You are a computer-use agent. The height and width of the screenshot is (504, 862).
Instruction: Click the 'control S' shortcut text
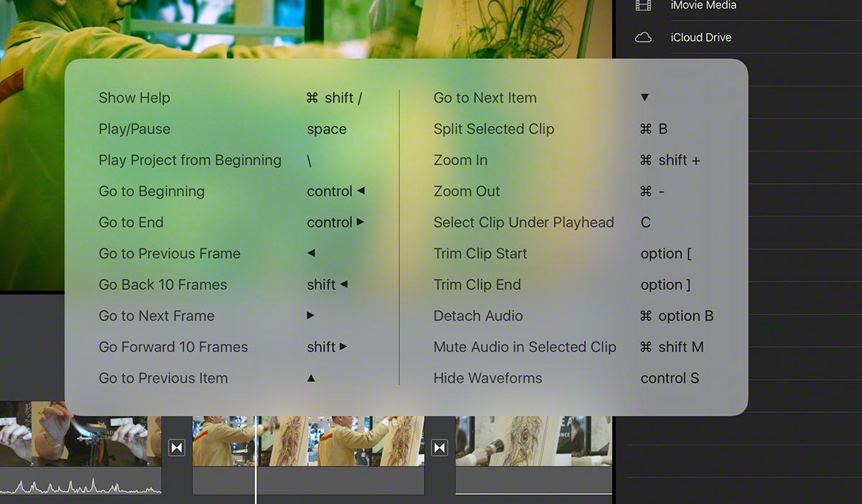tap(669, 378)
